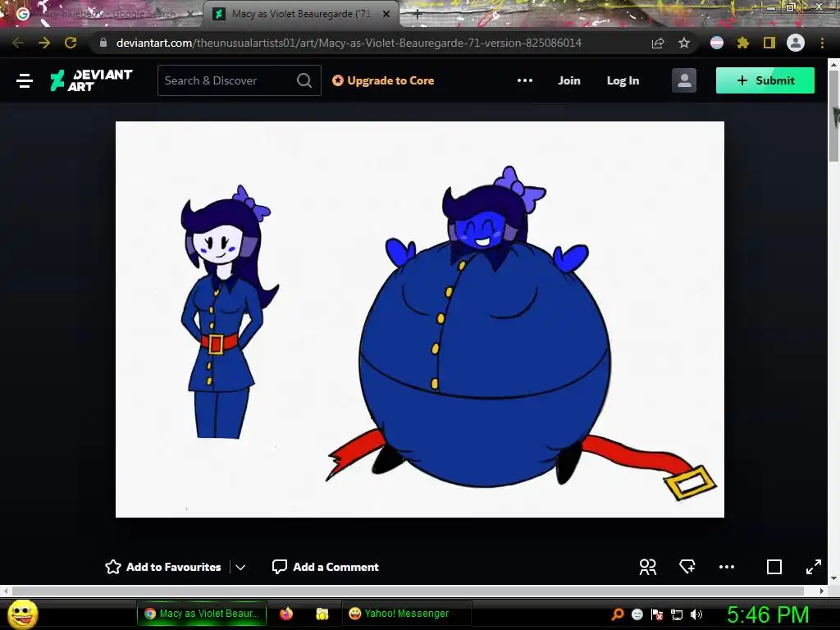
Task: Open fullscreen view arrows icon
Action: 813,567
